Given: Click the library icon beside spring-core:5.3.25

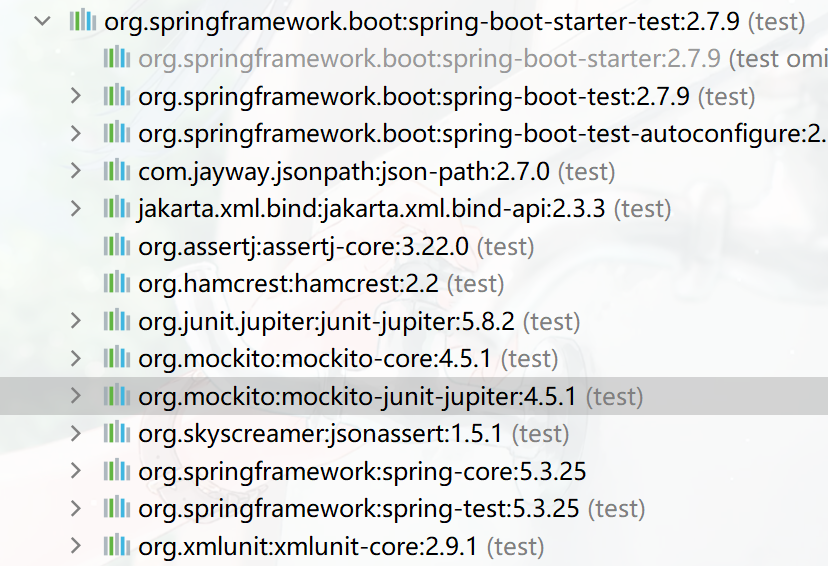Looking at the screenshot, I should [117, 470].
